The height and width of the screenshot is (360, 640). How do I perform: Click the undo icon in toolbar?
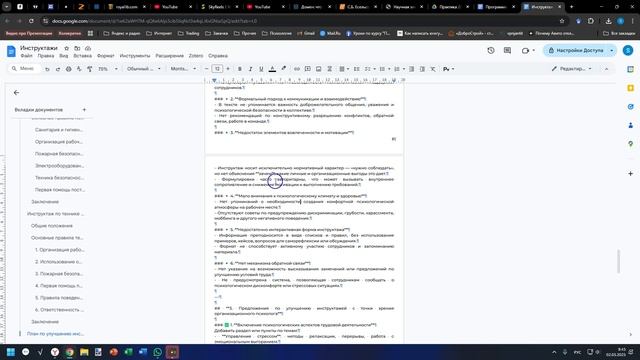click(47, 69)
